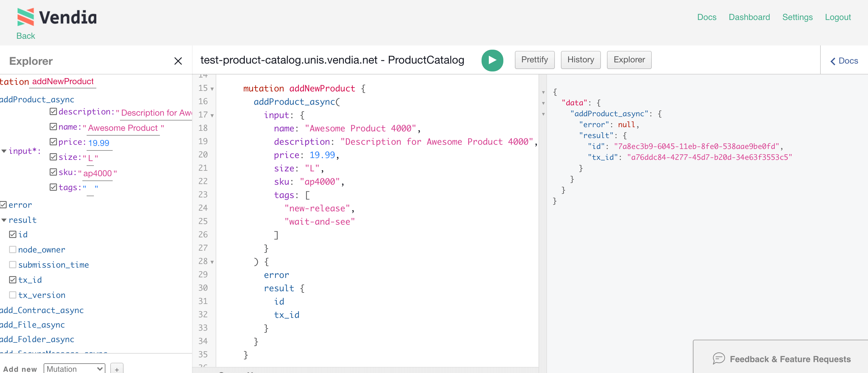868x373 pixels.
Task: Uncheck the error field checkbox
Action: pyautogui.click(x=3, y=205)
